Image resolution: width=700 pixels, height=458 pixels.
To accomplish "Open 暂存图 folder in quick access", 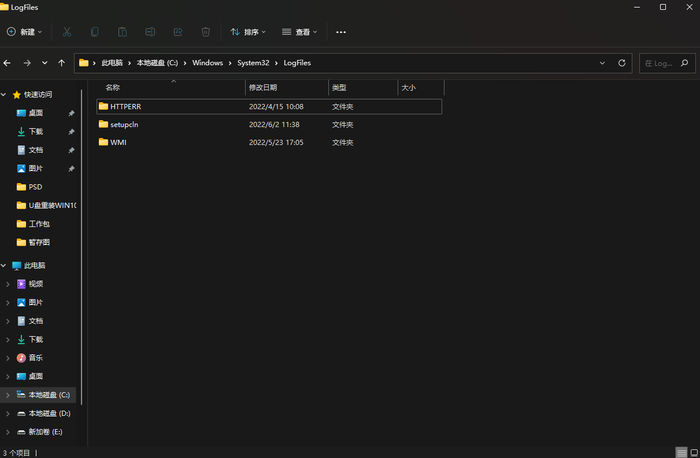I will click(x=38, y=242).
